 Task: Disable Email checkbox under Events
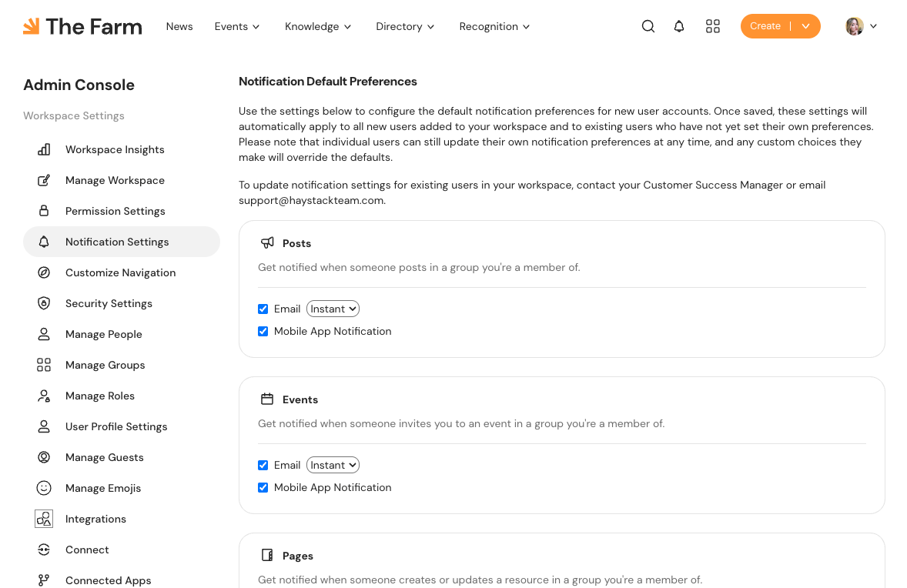click(x=263, y=465)
